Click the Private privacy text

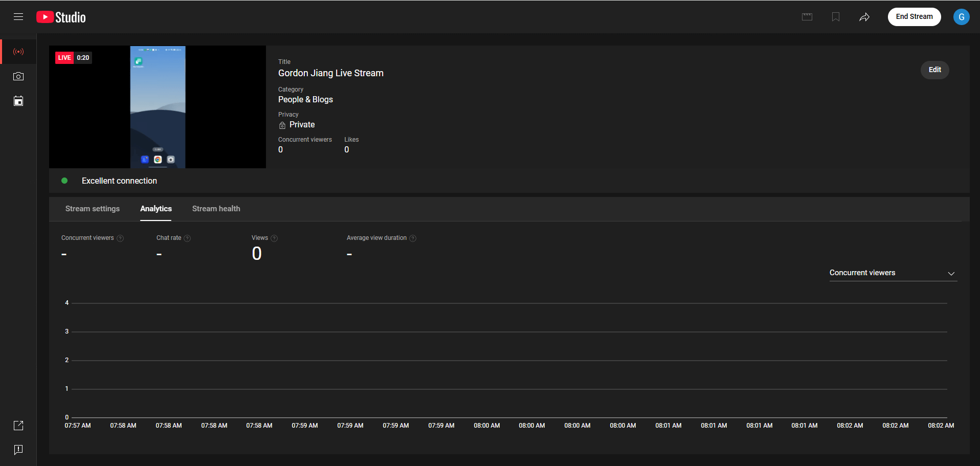pyautogui.click(x=302, y=125)
